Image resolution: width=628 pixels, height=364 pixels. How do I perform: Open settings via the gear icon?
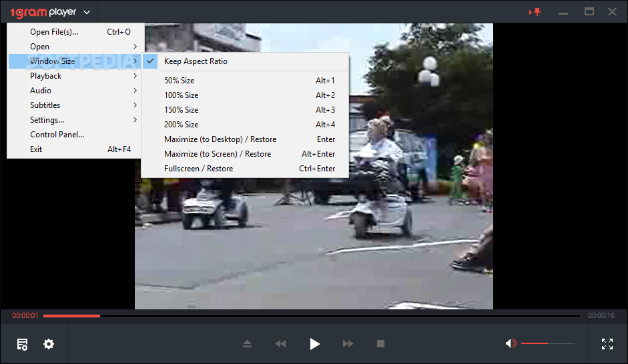pyautogui.click(x=49, y=344)
